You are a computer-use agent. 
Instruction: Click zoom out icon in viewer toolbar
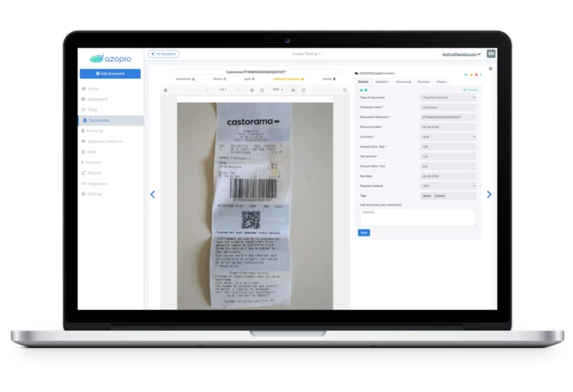[262, 90]
